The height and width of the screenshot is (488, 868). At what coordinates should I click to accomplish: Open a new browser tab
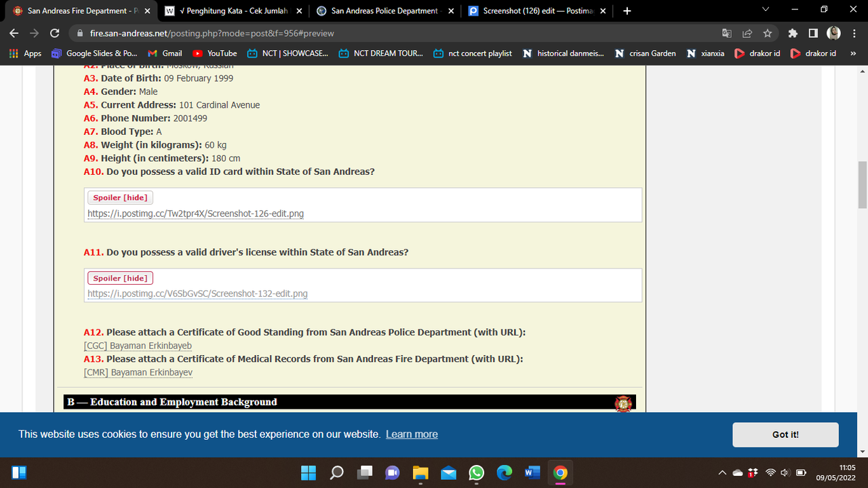tap(627, 11)
